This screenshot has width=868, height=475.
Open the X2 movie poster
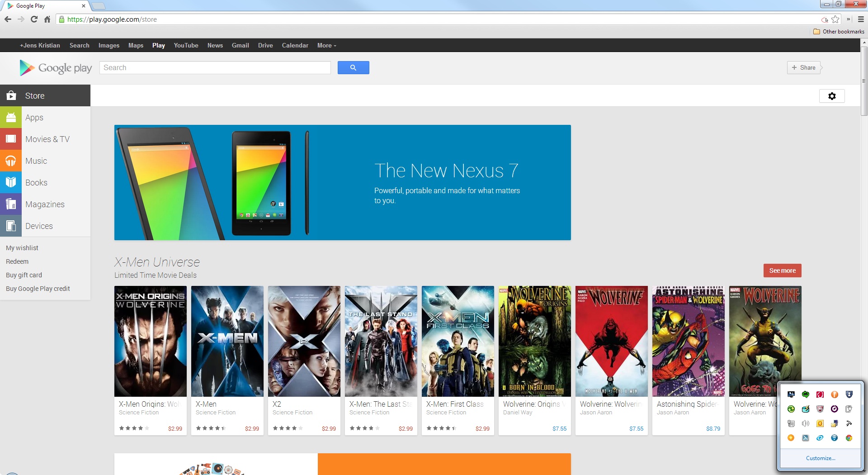(304, 341)
